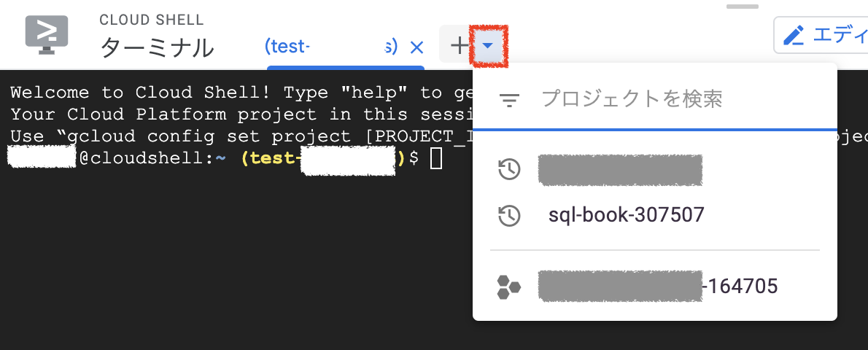Close the test project terminal tab
868x350 pixels.
coord(416,47)
